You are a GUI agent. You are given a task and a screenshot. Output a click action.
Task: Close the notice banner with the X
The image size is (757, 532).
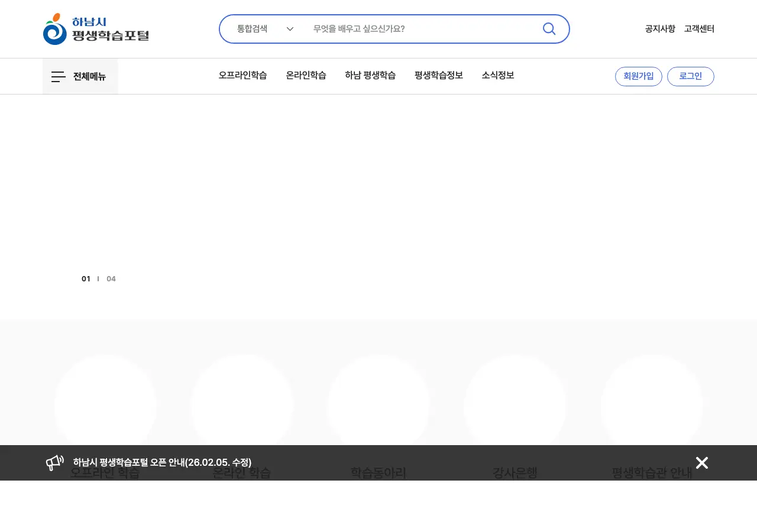point(701,463)
